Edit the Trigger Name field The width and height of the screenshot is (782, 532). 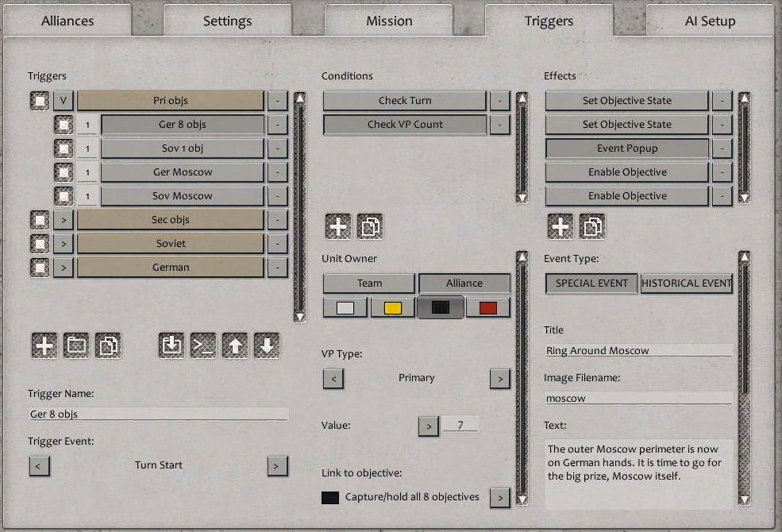point(159,414)
